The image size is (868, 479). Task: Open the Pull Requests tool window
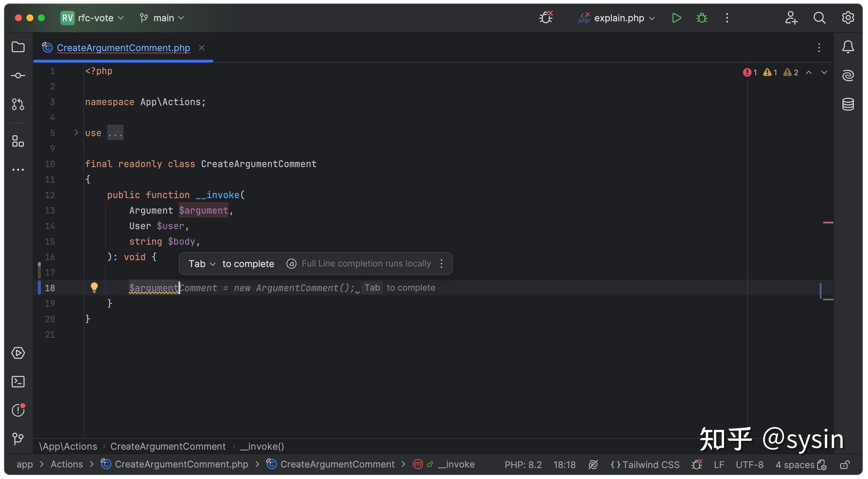18,104
